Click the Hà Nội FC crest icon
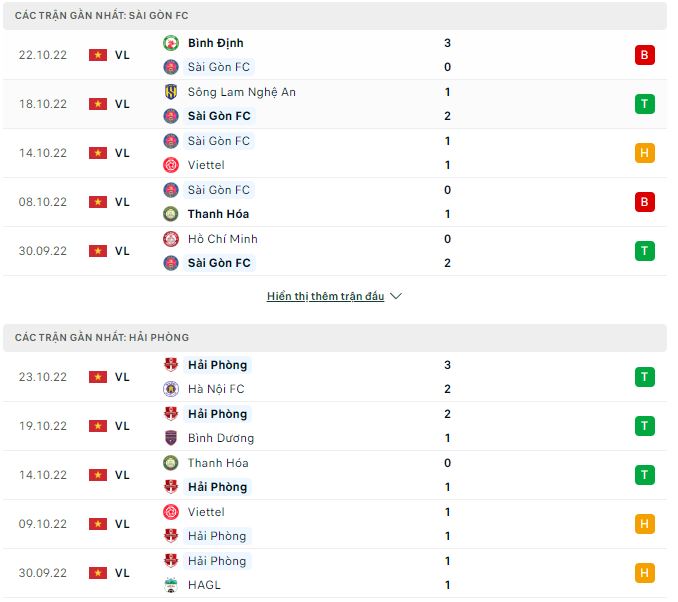This screenshot has height=602, width=678. (170, 389)
